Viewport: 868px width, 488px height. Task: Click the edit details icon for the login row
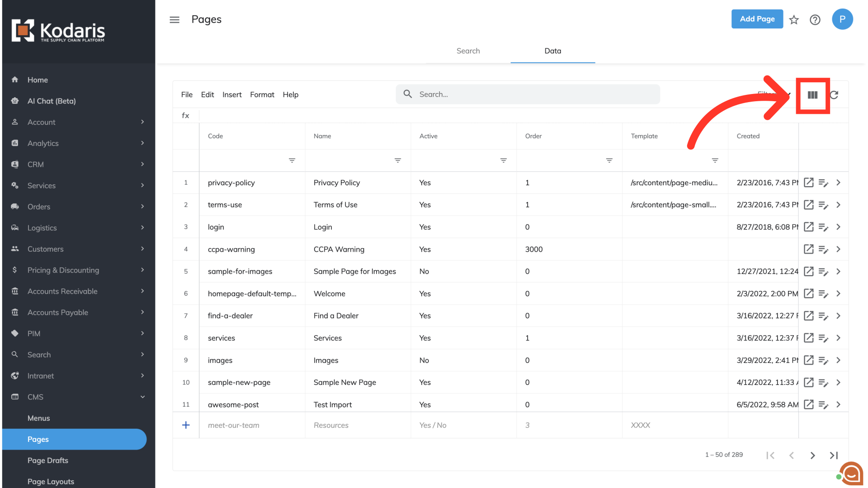[x=823, y=227]
